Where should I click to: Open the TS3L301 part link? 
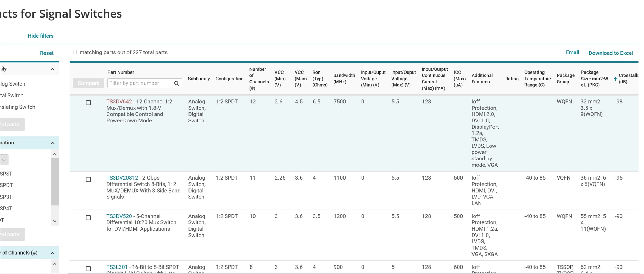tap(117, 267)
